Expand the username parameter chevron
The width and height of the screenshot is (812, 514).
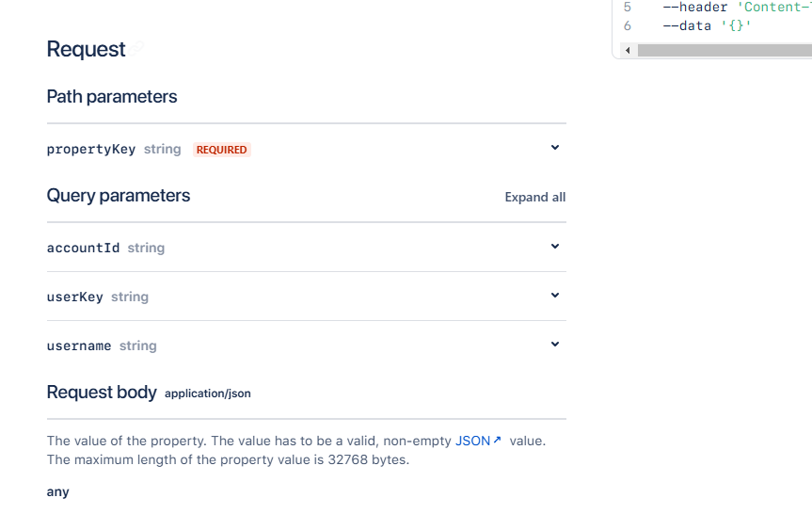tap(555, 345)
